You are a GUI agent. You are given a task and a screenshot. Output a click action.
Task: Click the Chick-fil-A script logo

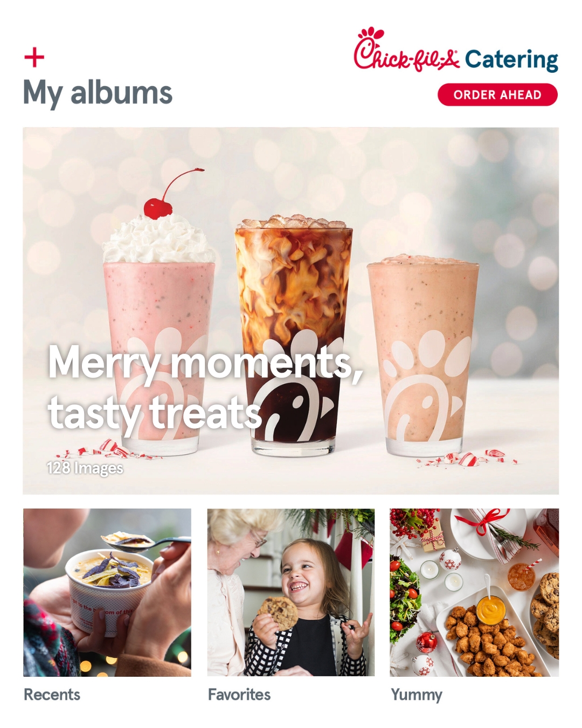(406, 50)
